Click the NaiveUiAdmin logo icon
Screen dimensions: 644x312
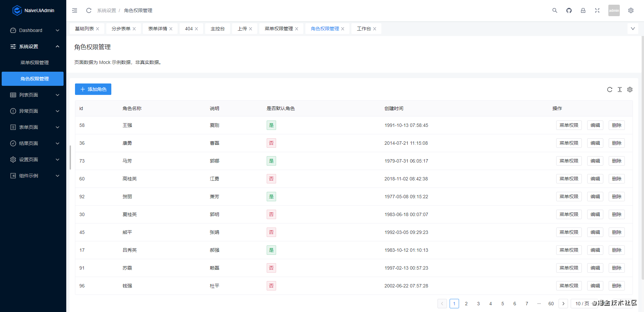tap(17, 10)
